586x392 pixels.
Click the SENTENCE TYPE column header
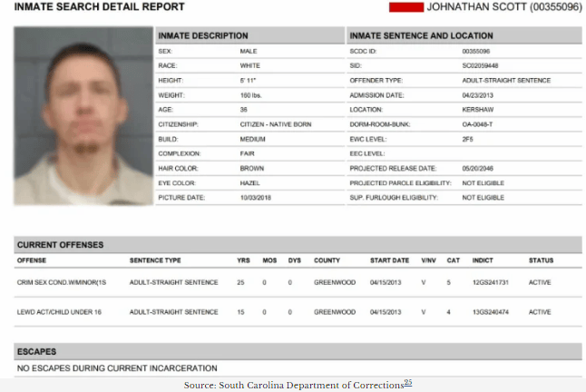(155, 260)
